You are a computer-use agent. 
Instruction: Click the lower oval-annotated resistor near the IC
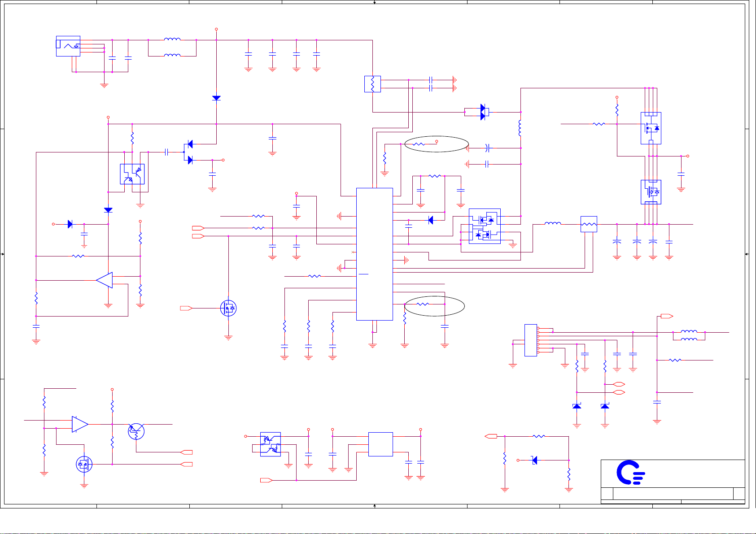point(423,304)
